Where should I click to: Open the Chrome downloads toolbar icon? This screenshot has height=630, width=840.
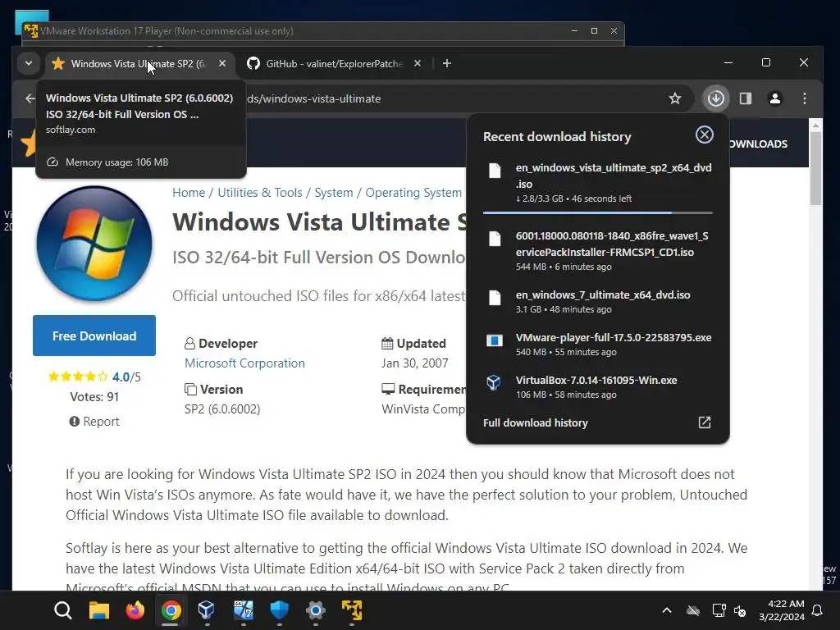click(x=715, y=98)
